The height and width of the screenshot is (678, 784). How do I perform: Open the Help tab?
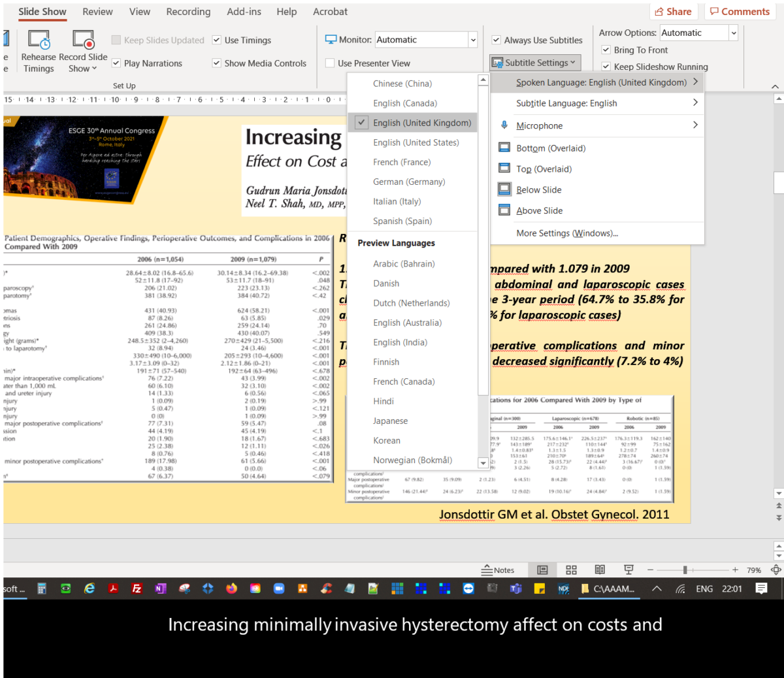point(286,12)
